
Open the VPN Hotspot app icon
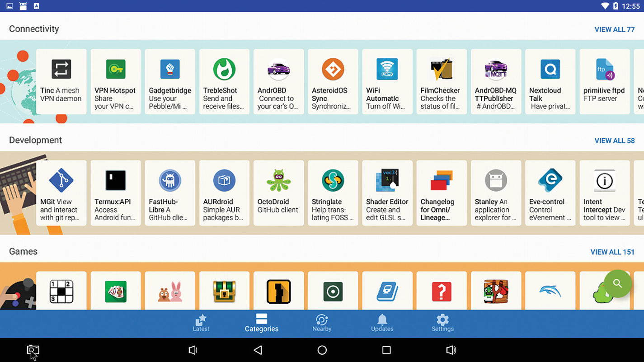116,69
